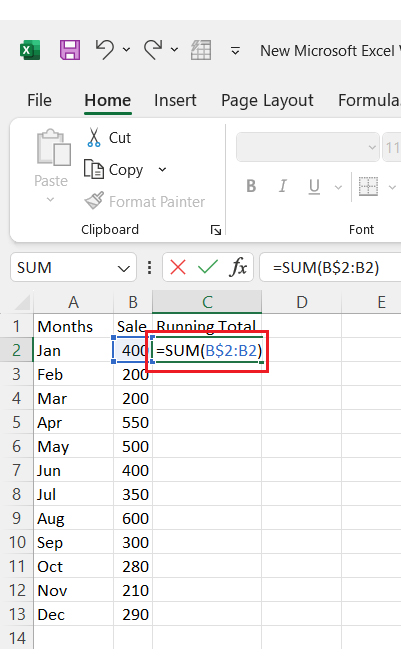The width and height of the screenshot is (401, 669).
Task: Confirm formula with green checkmark
Action: 208,268
